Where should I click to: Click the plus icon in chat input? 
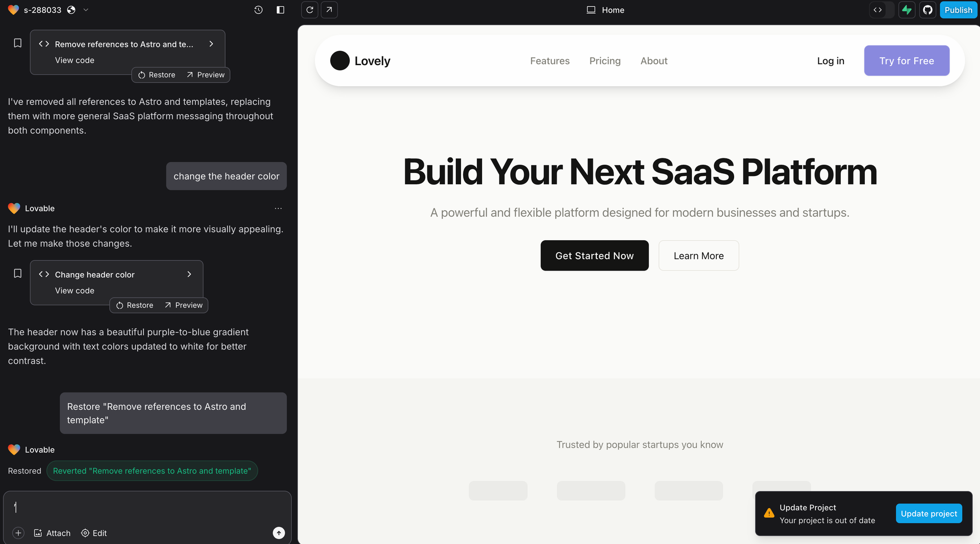pyautogui.click(x=18, y=533)
